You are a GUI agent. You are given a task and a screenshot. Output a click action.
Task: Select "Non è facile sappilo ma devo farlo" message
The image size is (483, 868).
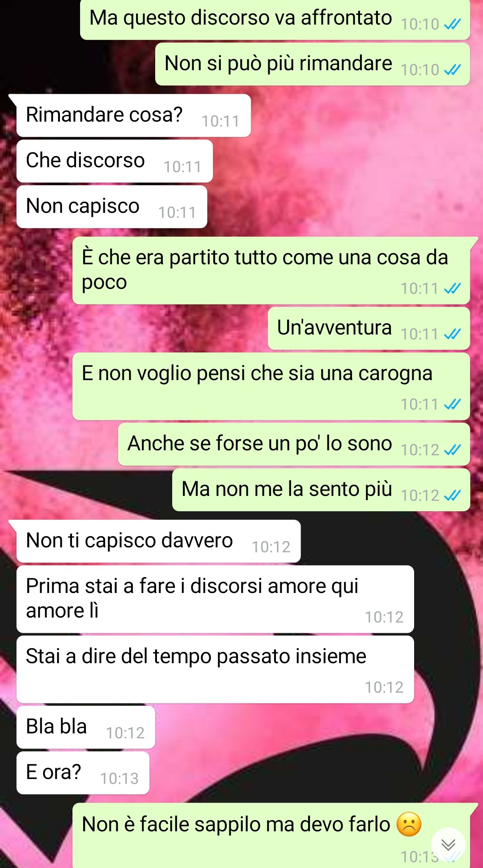271,835
